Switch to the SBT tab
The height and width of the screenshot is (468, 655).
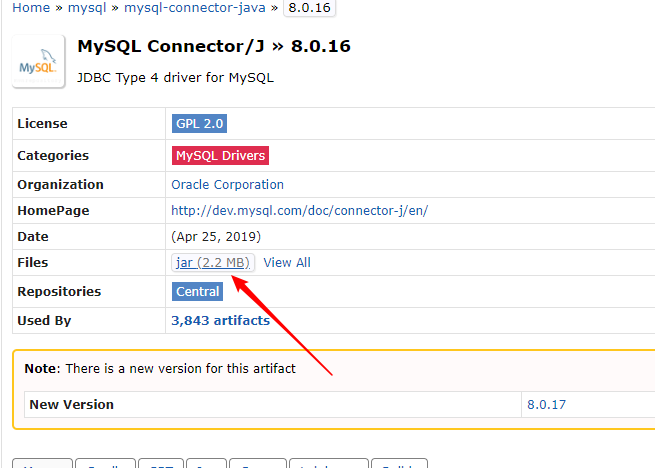[x=161, y=463]
